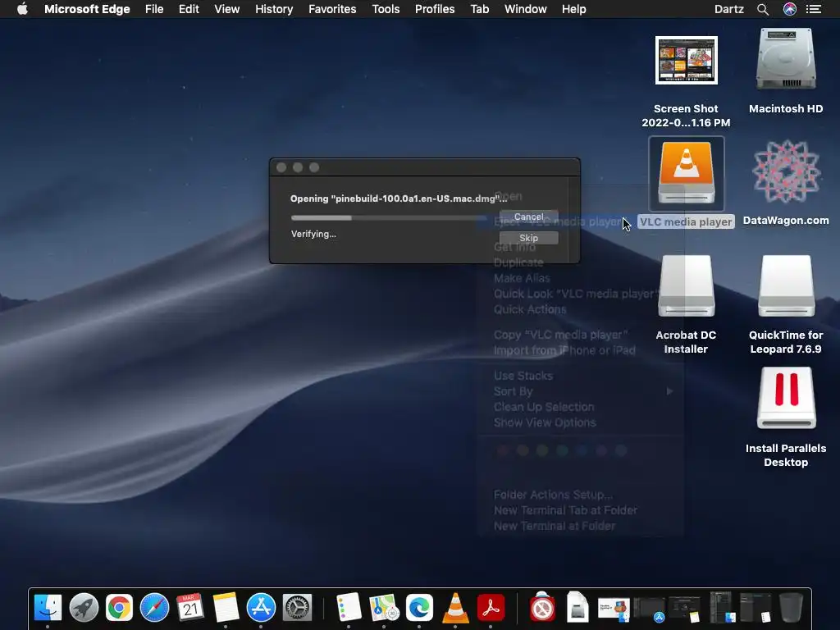Select the Screen Shot thumbnail on desktop
Viewport: 840px width, 630px height.
click(687, 60)
